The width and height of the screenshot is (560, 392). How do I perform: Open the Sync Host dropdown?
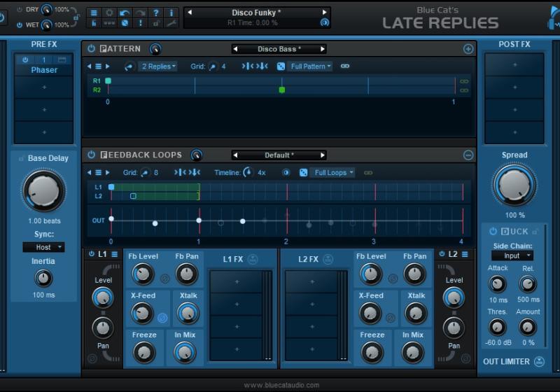click(43, 247)
